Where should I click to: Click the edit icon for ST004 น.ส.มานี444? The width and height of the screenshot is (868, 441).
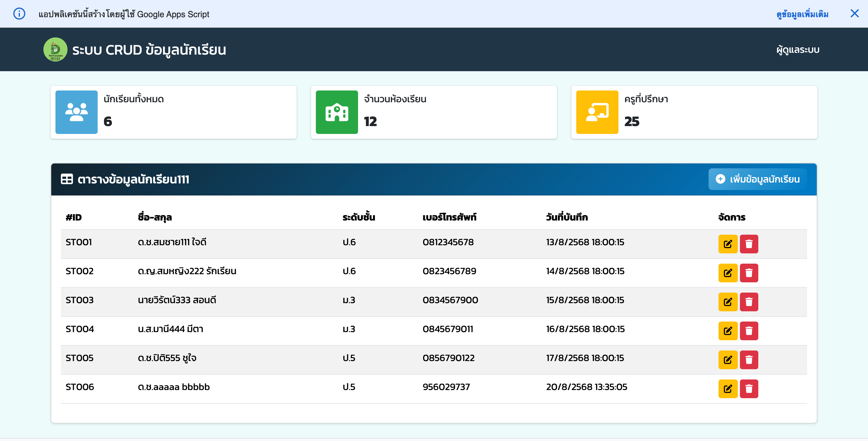(x=728, y=331)
